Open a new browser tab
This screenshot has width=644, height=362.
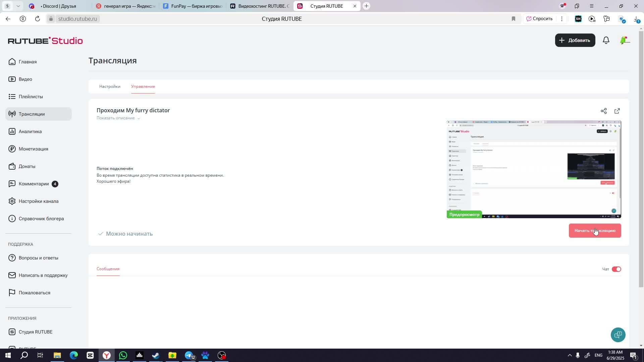click(x=367, y=6)
